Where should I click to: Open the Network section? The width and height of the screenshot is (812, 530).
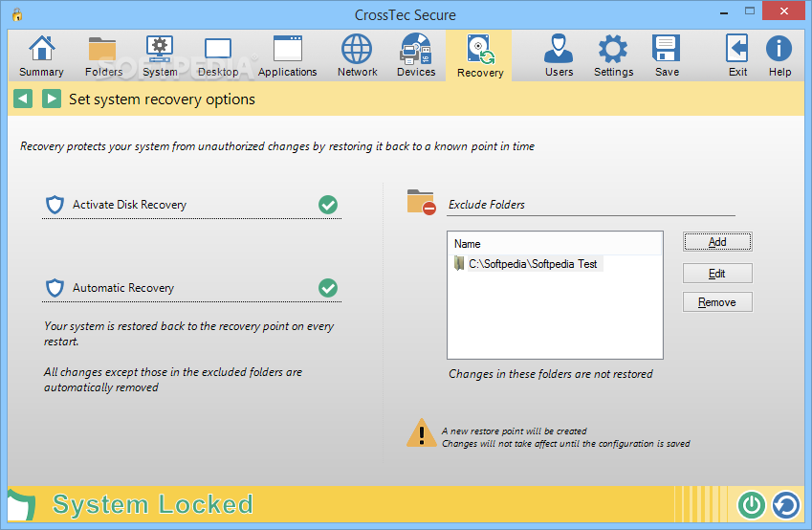tap(358, 55)
